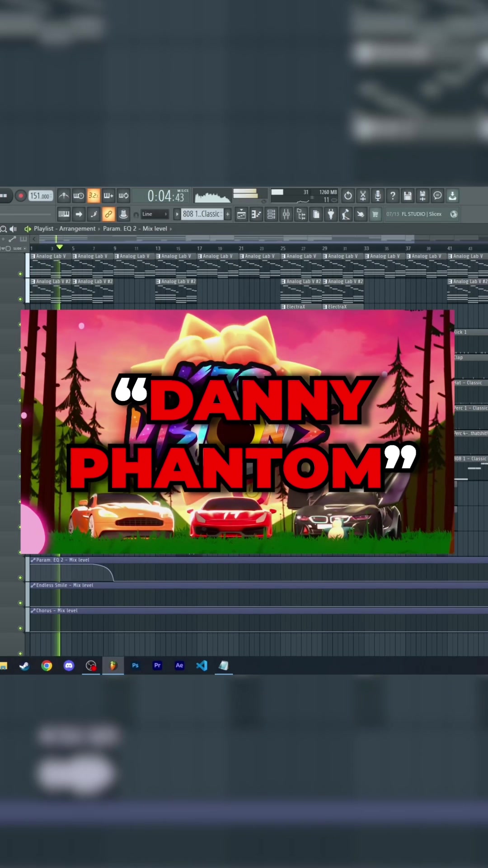
Task: Open the Line snap dropdown
Action: click(155, 214)
